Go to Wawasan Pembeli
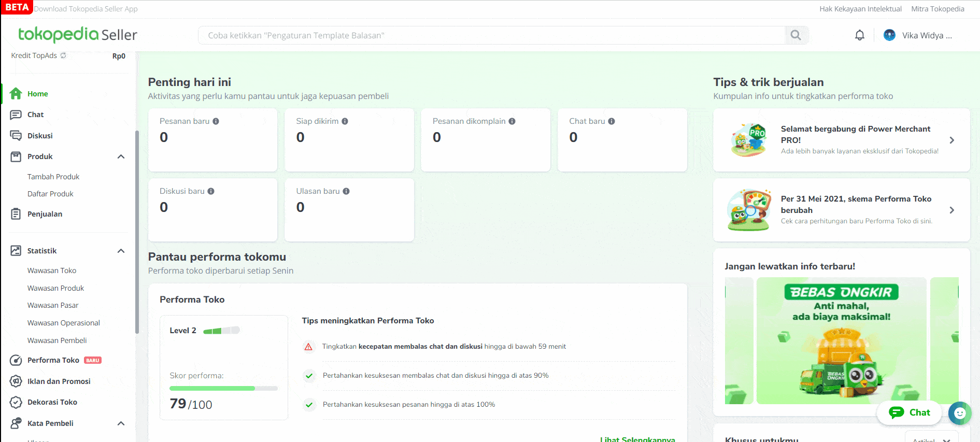The width and height of the screenshot is (980, 442). coord(57,340)
